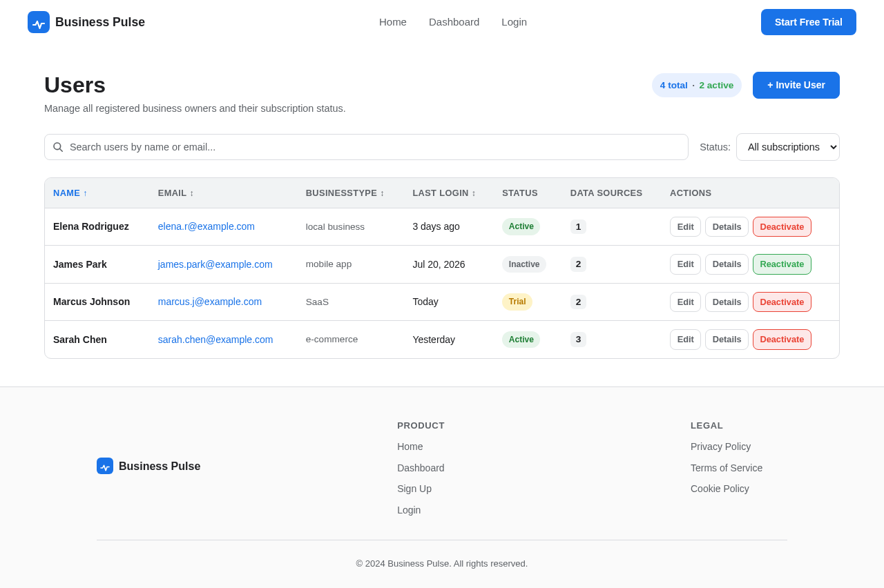This screenshot has height=588, width=884.
Task: Edit Marcus Johnson's record
Action: click(x=685, y=302)
